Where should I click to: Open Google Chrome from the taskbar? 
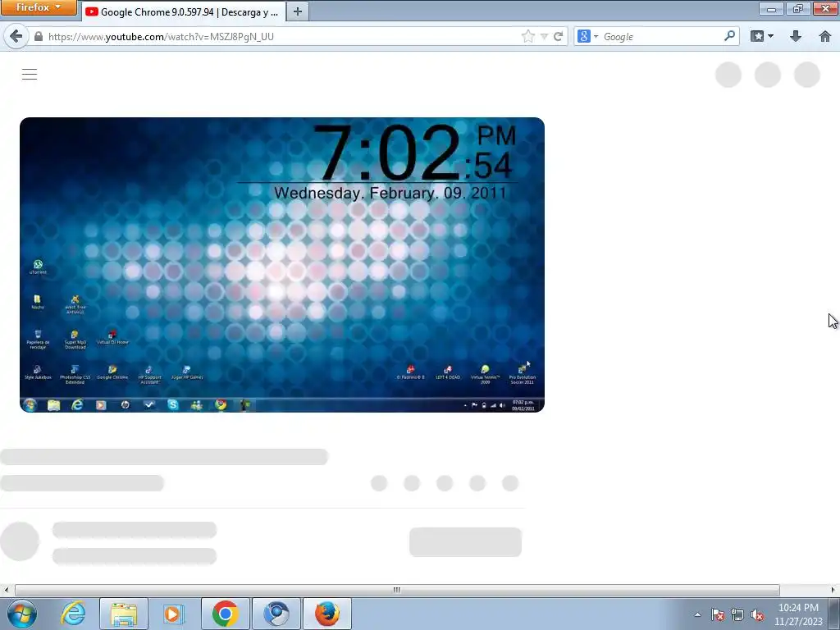(x=226, y=614)
